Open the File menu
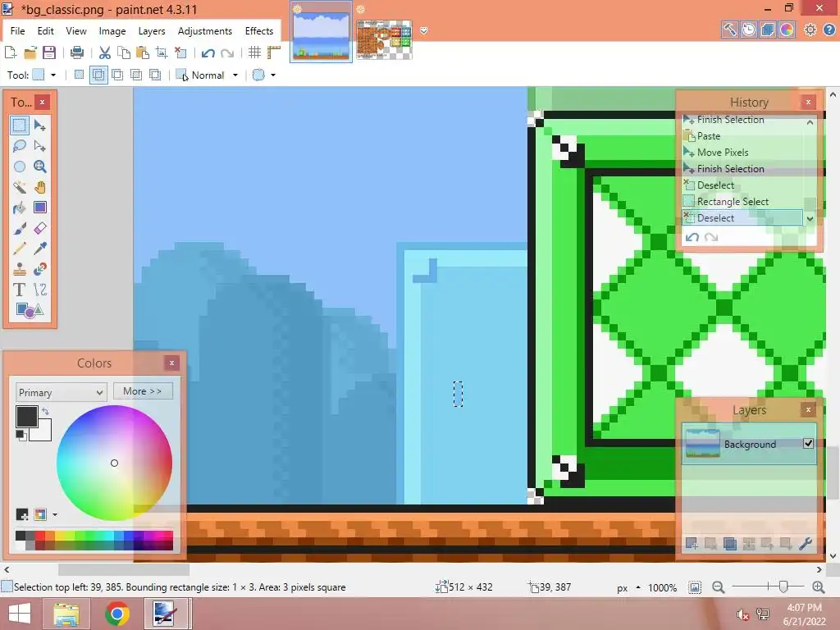This screenshot has width=840, height=630. tap(18, 31)
